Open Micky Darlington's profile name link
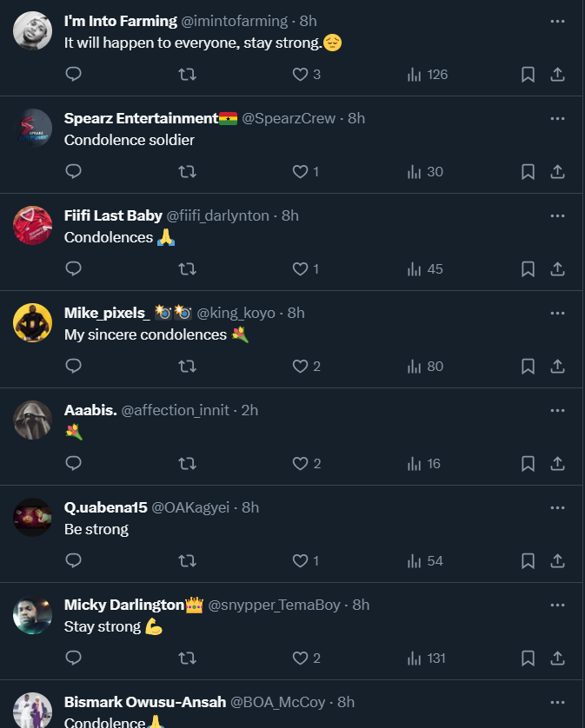This screenshot has width=585, height=728. [x=123, y=605]
